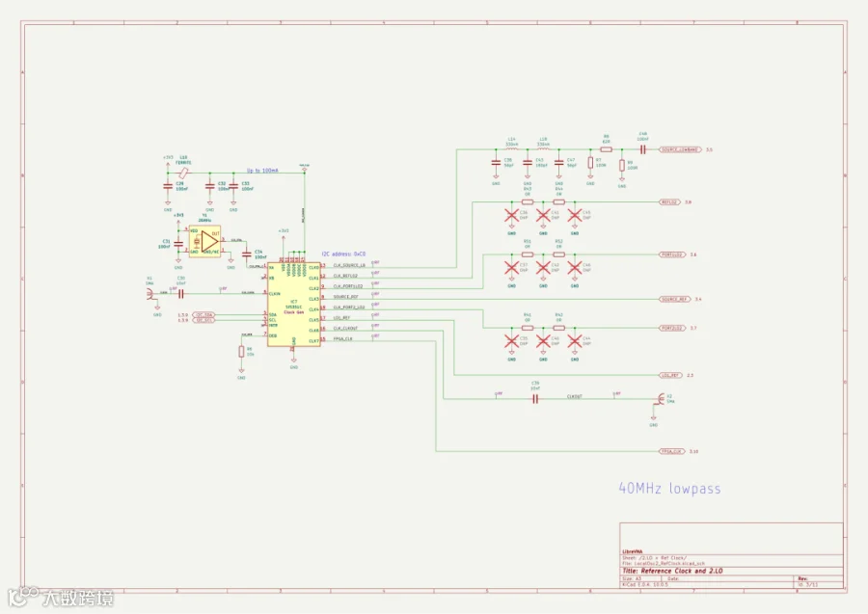Select the L14 inductor symbol
Screen dimensions: 868x614
click(x=511, y=148)
